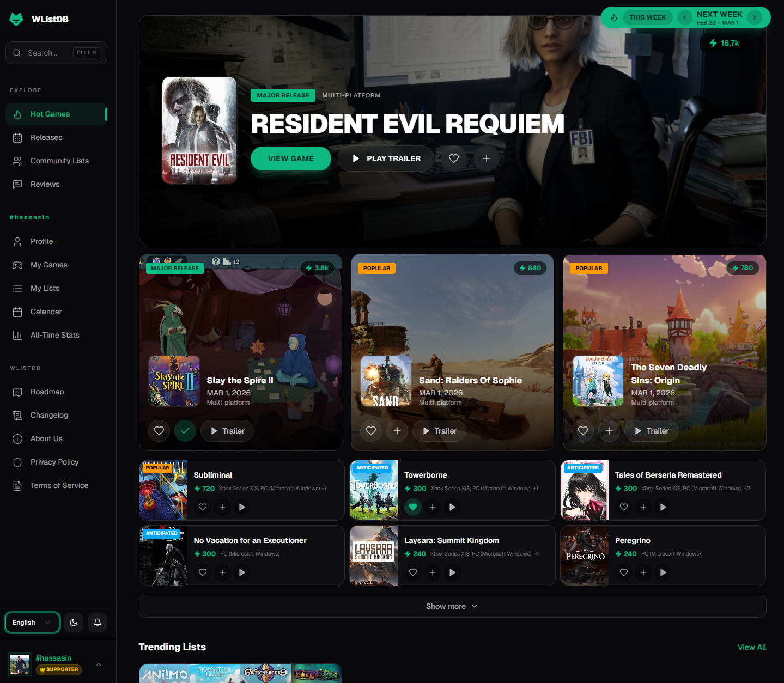Open the Roadmap page

[x=56, y=392]
